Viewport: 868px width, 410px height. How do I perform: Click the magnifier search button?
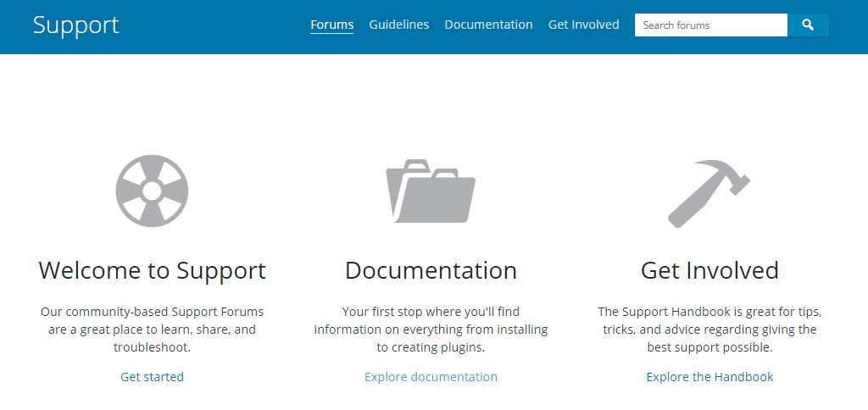pyautogui.click(x=808, y=25)
